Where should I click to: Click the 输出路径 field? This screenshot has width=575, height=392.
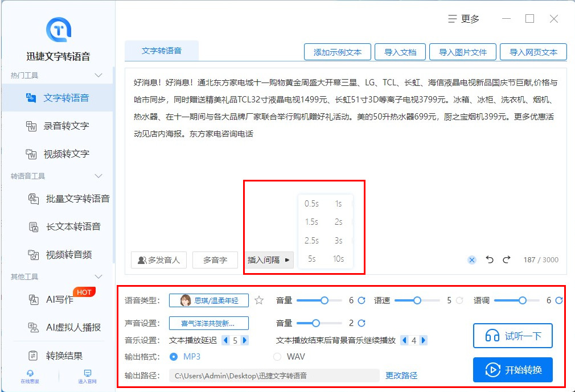[x=274, y=376]
